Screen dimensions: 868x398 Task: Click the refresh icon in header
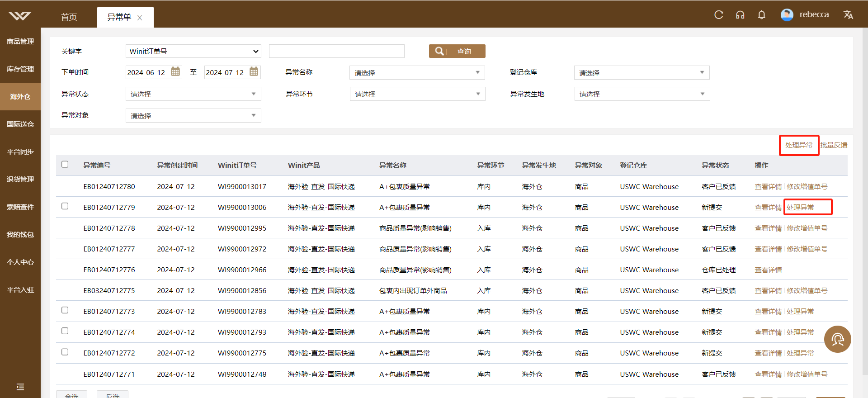pos(719,15)
